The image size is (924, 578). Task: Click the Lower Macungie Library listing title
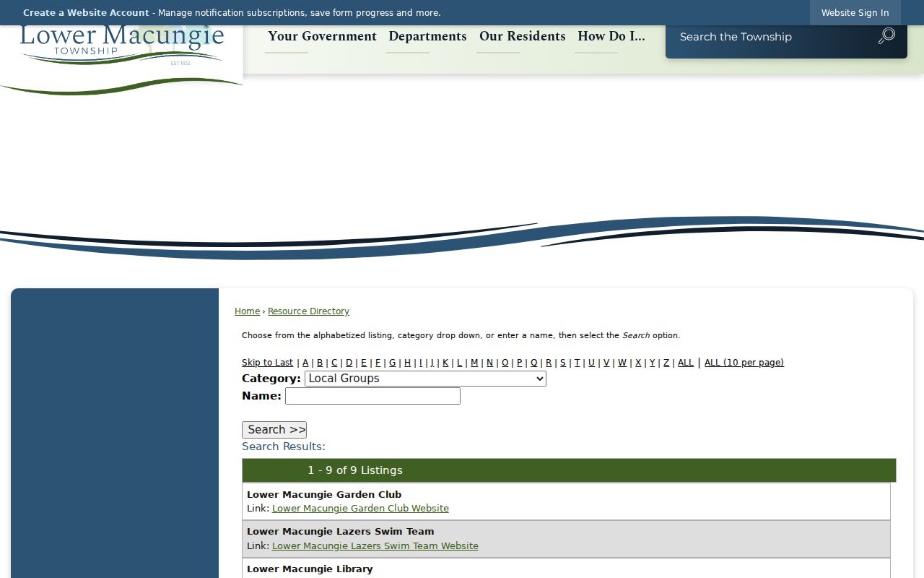pyautogui.click(x=310, y=569)
